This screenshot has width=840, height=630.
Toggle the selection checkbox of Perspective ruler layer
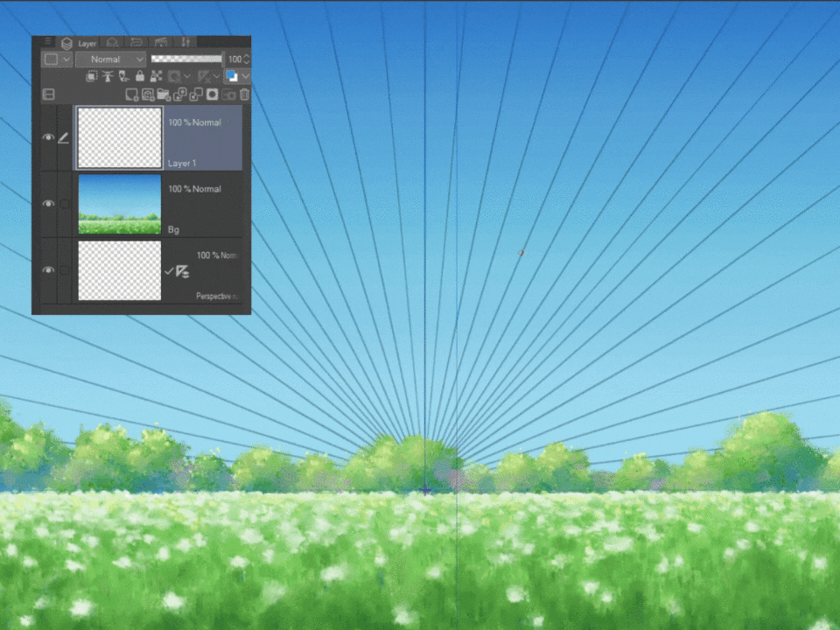click(x=64, y=270)
